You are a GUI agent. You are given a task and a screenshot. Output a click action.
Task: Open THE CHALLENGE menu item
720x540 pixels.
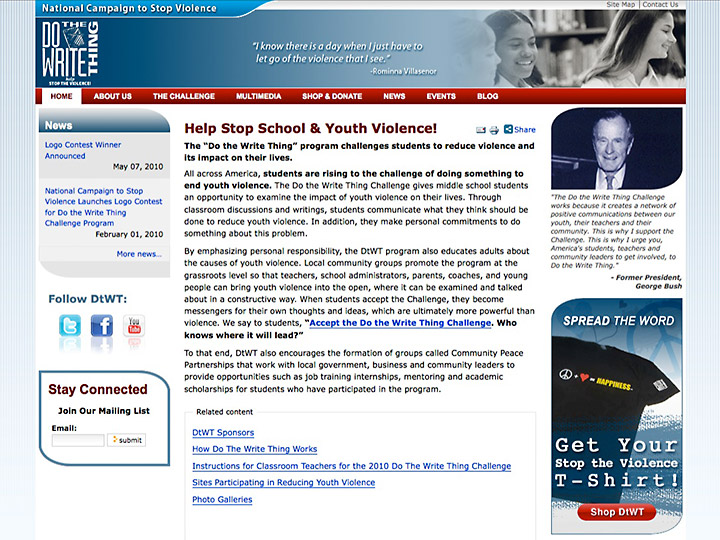(x=183, y=97)
